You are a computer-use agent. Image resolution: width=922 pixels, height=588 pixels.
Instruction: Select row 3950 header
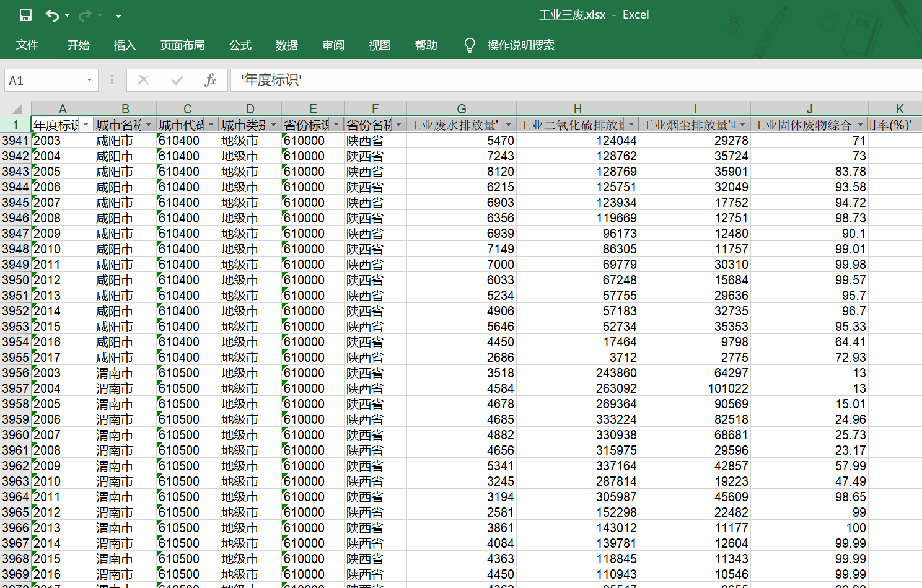(15, 280)
